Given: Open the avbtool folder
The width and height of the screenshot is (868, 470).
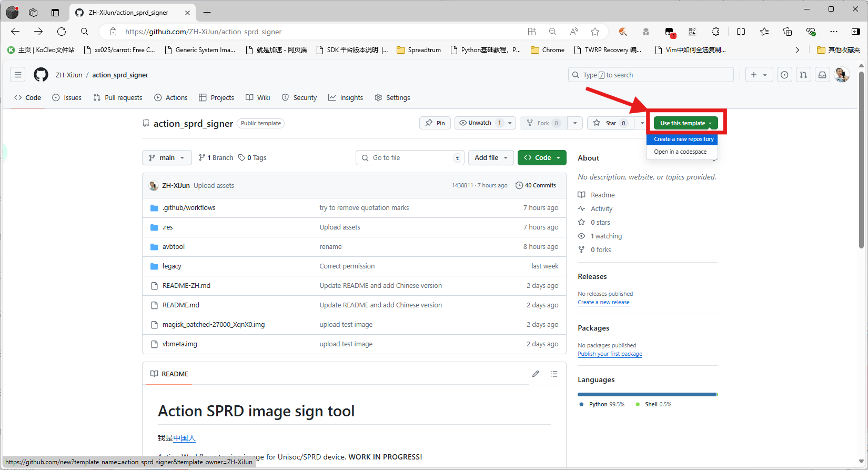Looking at the screenshot, I should click(174, 247).
